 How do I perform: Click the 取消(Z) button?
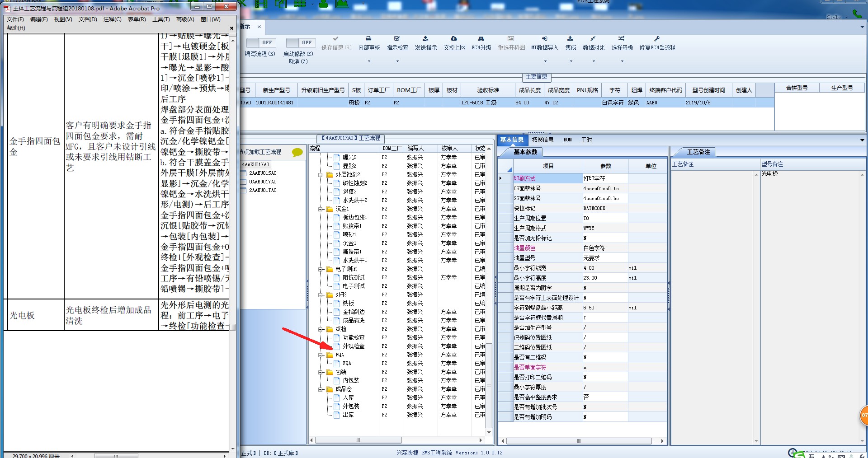(298, 62)
